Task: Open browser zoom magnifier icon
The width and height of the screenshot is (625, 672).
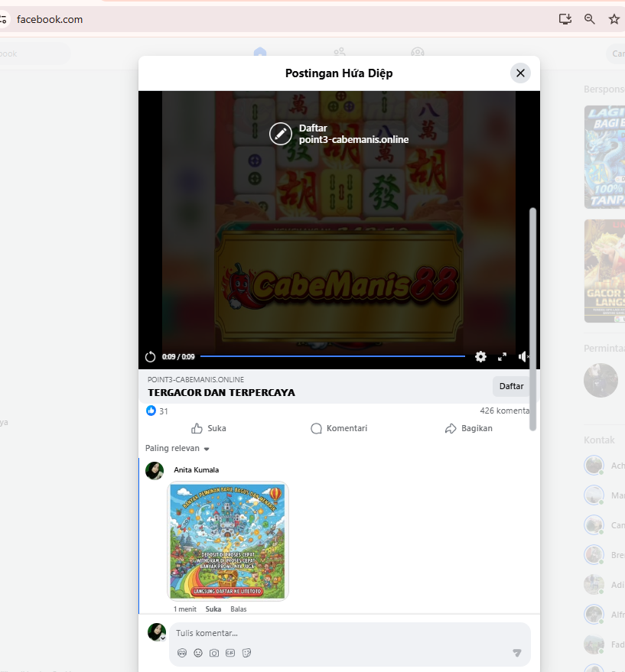Action: click(x=589, y=19)
